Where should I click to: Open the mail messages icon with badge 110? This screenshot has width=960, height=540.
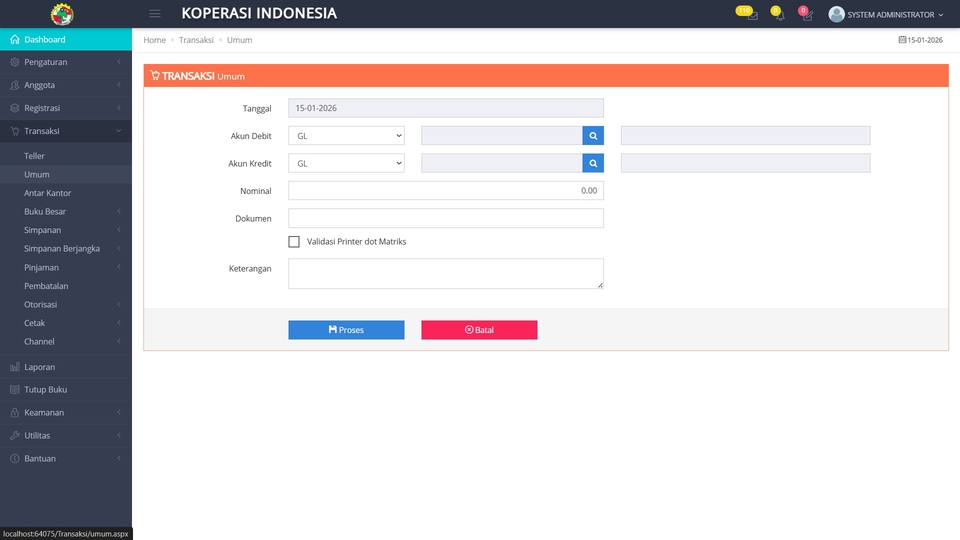coord(752,15)
